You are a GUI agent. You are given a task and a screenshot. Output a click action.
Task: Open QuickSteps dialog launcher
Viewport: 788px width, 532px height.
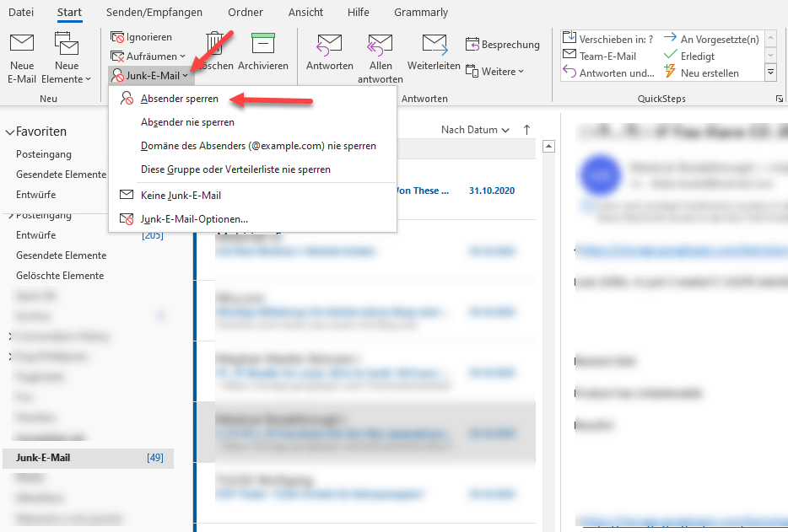coord(779,99)
